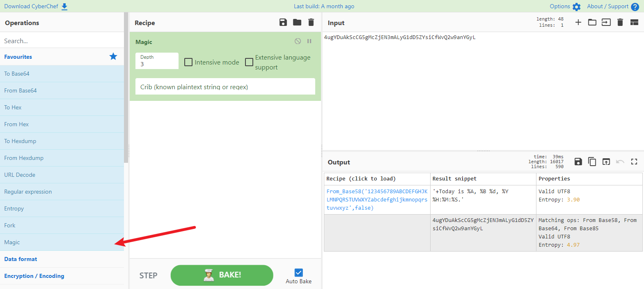The height and width of the screenshot is (289, 644).
Task: Select the To Base64 operation
Action: pyautogui.click(x=62, y=74)
